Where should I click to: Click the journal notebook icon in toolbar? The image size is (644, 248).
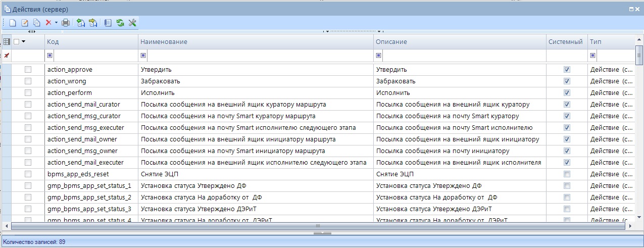(108, 23)
